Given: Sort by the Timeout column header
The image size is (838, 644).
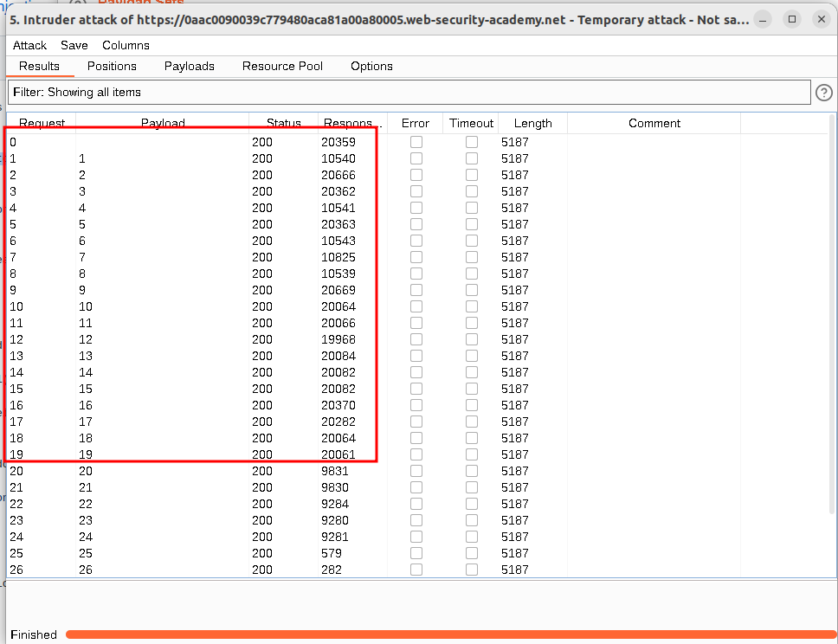Looking at the screenshot, I should click(x=471, y=124).
